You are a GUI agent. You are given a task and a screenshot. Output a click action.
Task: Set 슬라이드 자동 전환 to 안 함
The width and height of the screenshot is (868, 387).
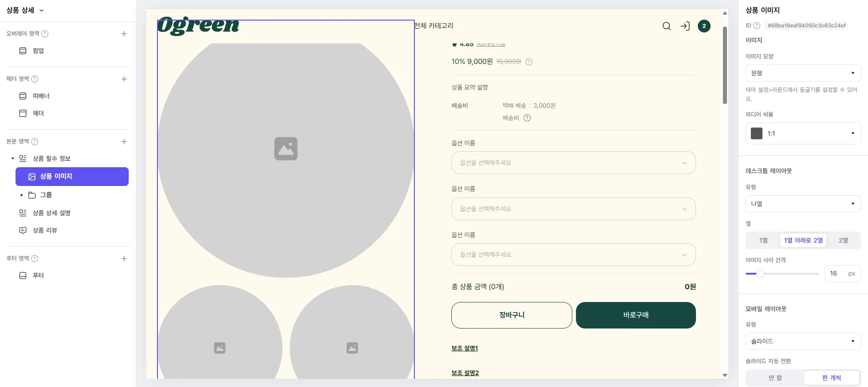point(775,378)
